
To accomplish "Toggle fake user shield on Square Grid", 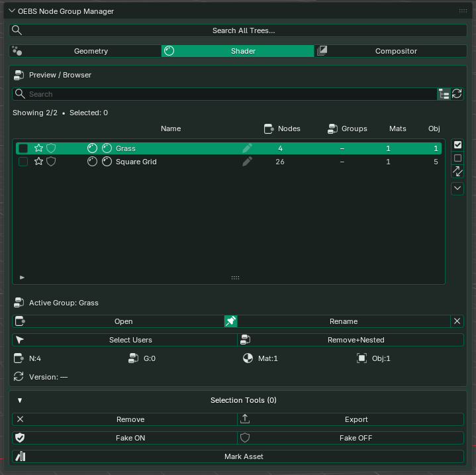I will coord(51,162).
